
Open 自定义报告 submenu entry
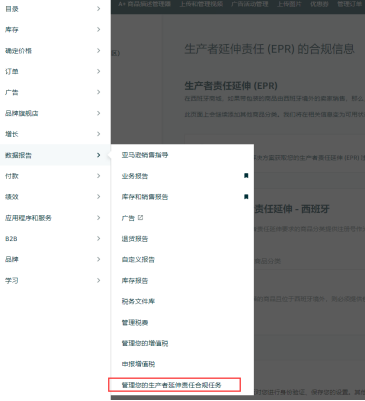pyautogui.click(x=138, y=259)
